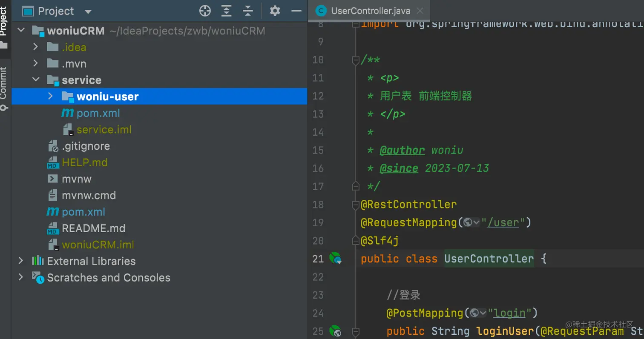Select Scratches and Consoles node
The image size is (644, 339).
[x=109, y=278]
